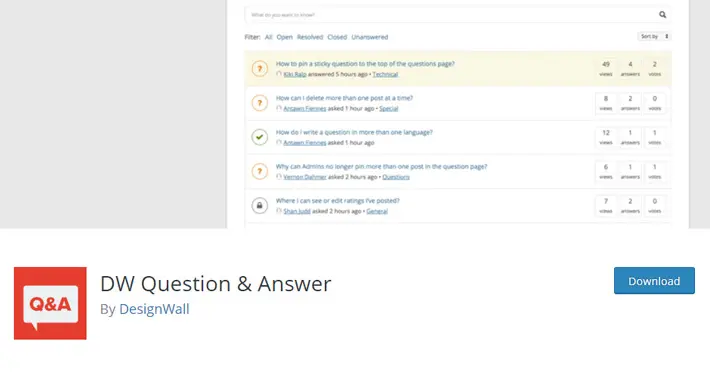Viewport: 710px width, 378px height.
Task: Open 'Where I can see or edit ratings' question
Action: [x=338, y=201]
